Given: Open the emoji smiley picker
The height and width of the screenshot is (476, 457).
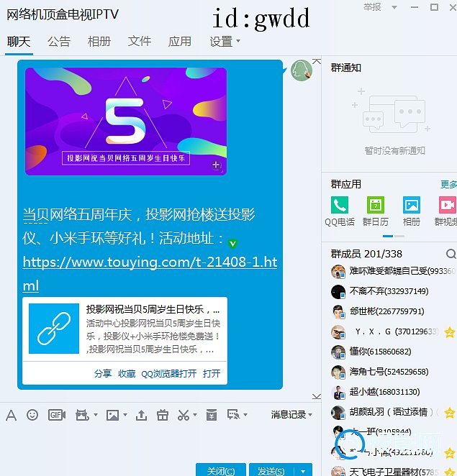Looking at the screenshot, I should click(x=32, y=415).
